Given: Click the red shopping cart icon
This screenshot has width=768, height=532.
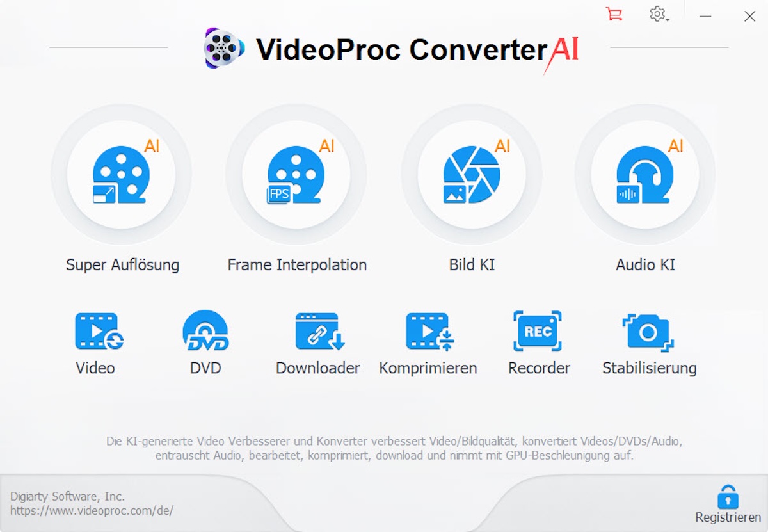Looking at the screenshot, I should [614, 15].
